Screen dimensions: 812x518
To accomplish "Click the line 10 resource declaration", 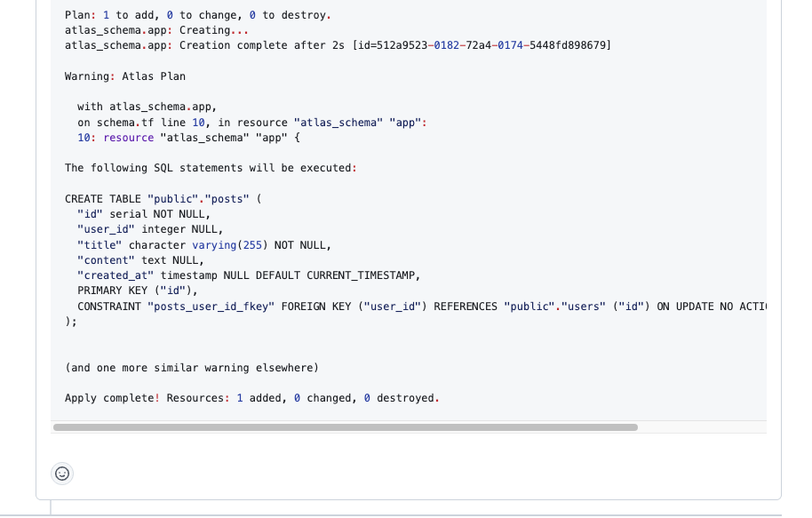I will pos(187,137).
